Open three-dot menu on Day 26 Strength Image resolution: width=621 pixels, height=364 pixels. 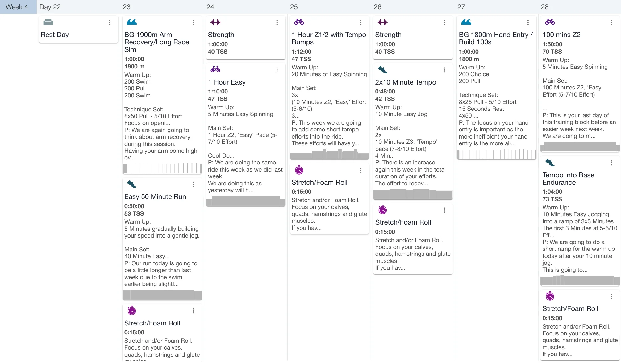click(444, 23)
